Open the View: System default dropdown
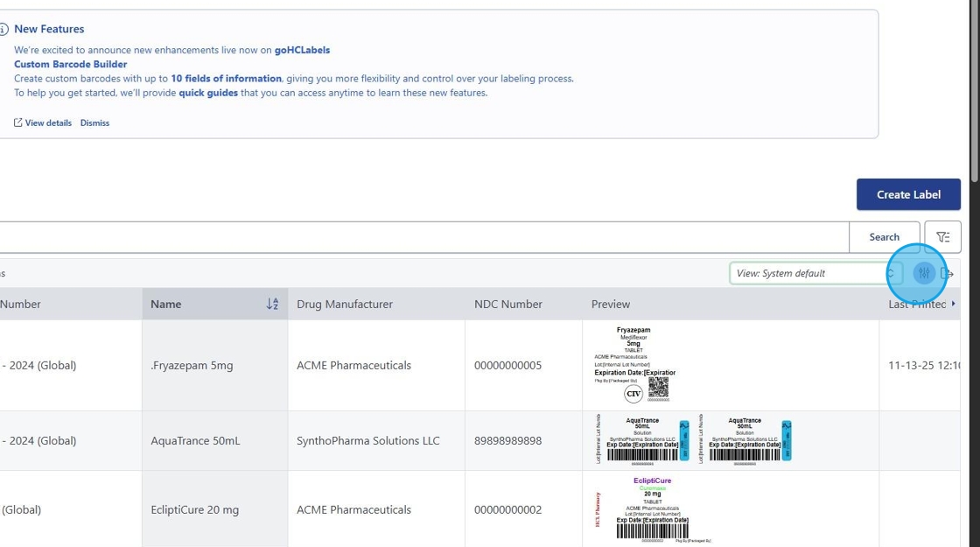Screen dimensions: 980x547 click(815, 273)
